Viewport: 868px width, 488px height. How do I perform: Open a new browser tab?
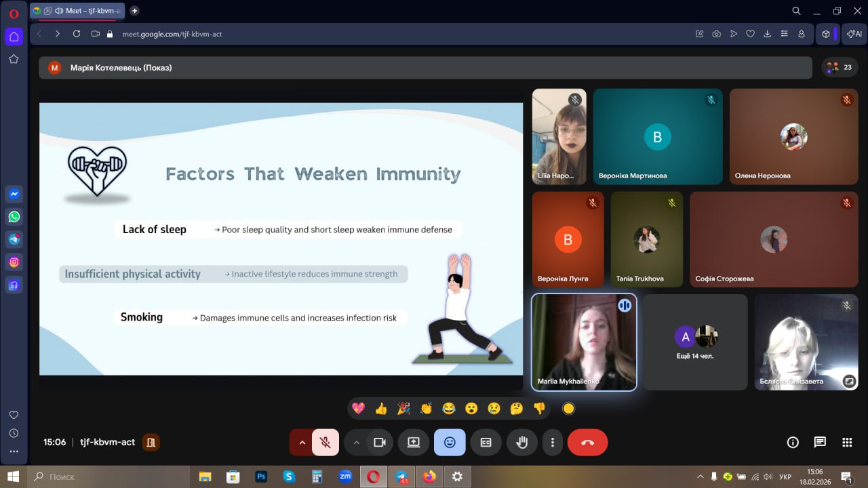click(x=134, y=11)
